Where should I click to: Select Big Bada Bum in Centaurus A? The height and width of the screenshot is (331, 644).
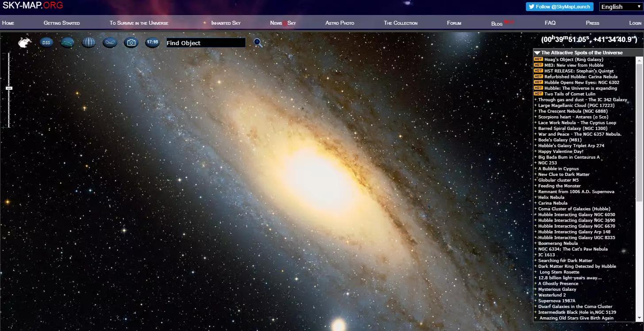point(569,157)
